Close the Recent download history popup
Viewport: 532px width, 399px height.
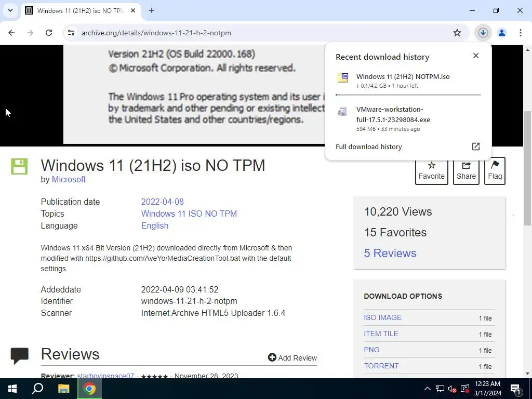click(476, 56)
